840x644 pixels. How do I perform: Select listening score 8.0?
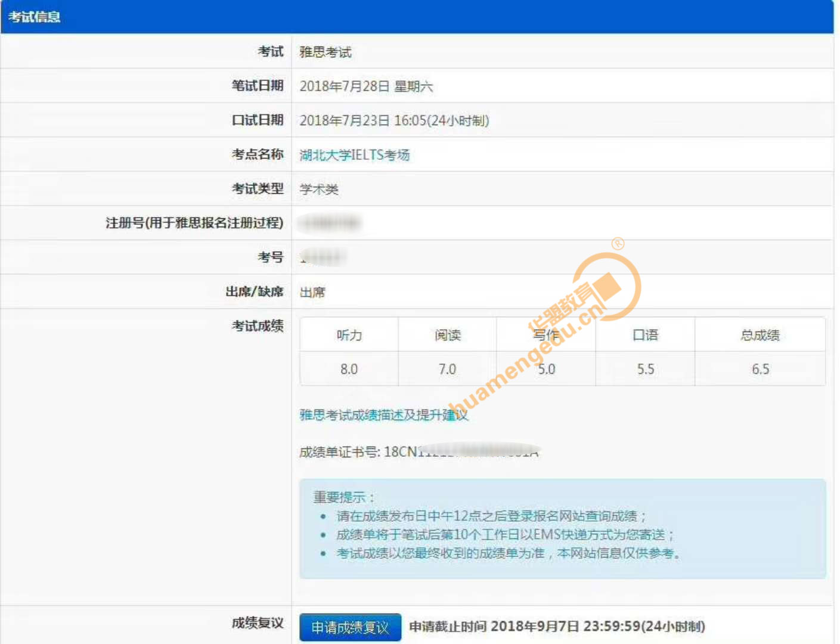(349, 369)
